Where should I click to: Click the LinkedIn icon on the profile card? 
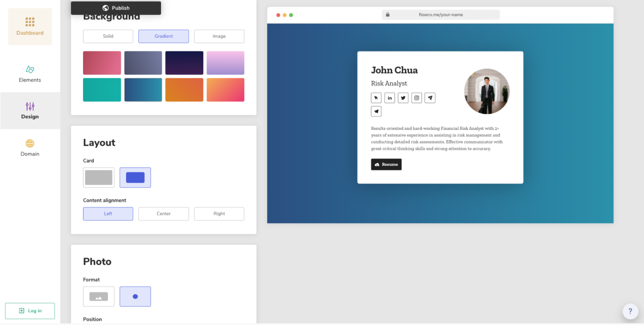[x=390, y=98]
